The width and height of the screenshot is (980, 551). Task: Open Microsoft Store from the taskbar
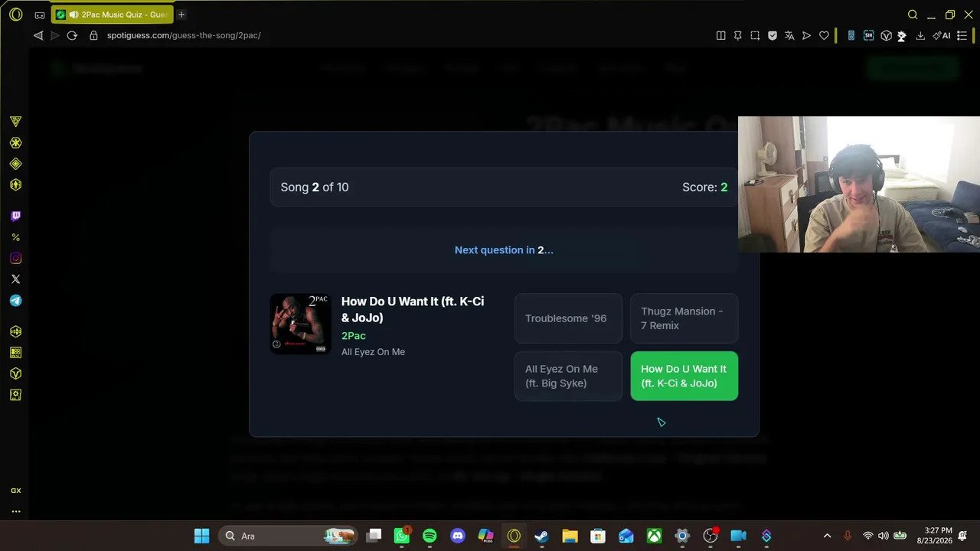tap(598, 536)
